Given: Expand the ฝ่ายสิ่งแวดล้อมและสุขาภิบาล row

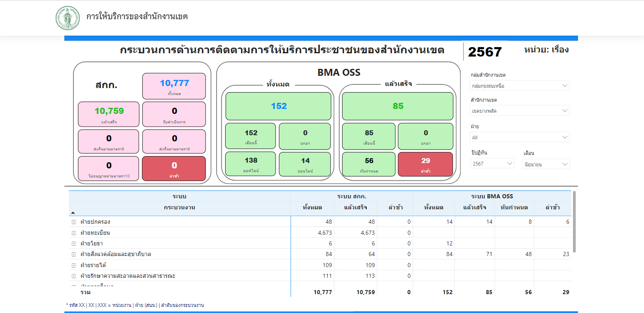Looking at the screenshot, I should [x=74, y=254].
